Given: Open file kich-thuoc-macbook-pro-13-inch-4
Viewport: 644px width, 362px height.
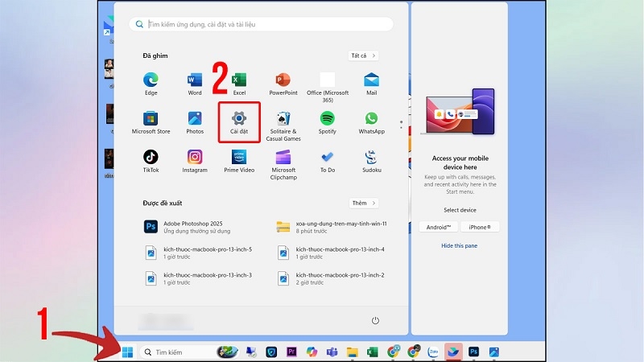Looking at the screenshot, I should [333, 253].
